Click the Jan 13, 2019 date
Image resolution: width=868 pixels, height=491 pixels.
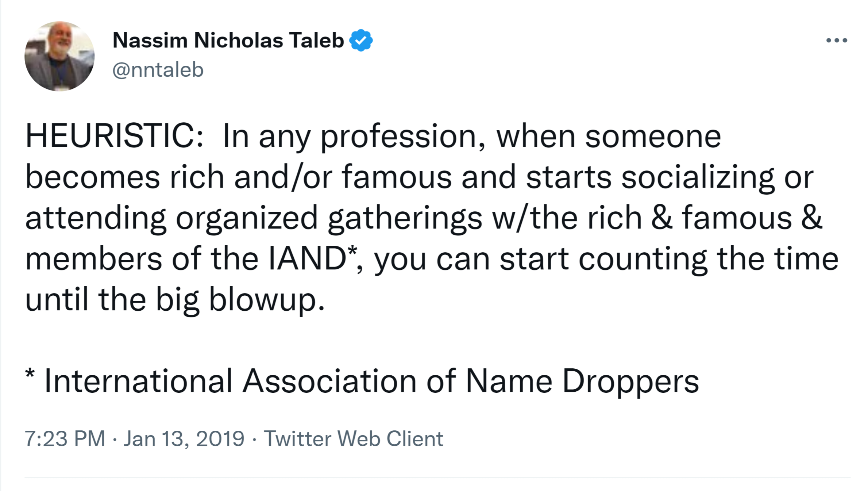click(184, 438)
